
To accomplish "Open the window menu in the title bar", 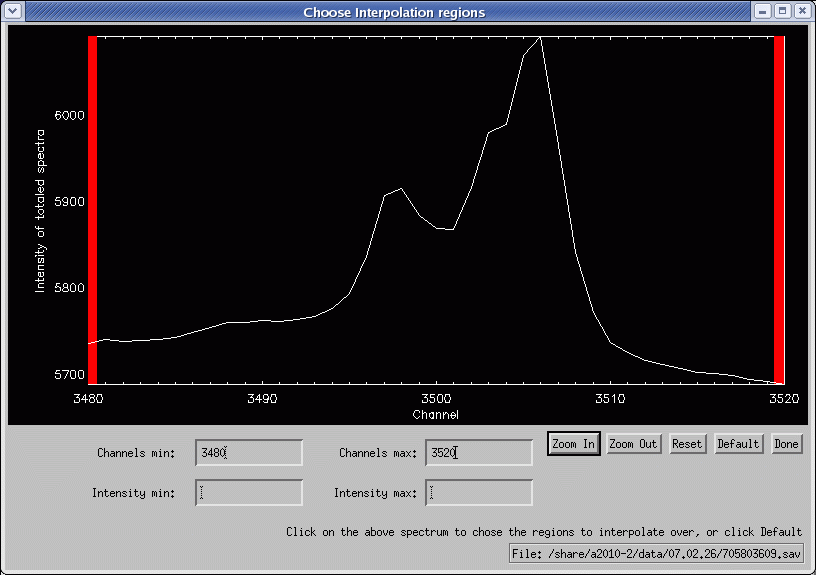I will pos(13,12).
